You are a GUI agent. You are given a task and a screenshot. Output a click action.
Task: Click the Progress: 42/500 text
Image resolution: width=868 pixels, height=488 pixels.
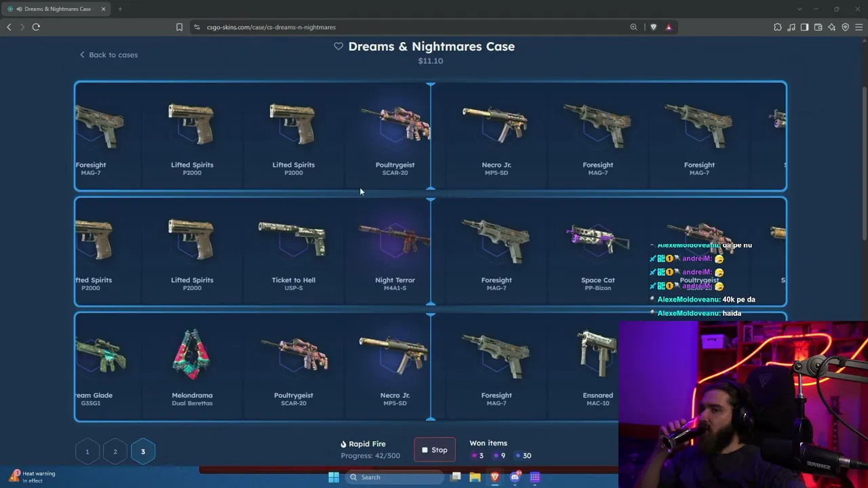coord(370,455)
